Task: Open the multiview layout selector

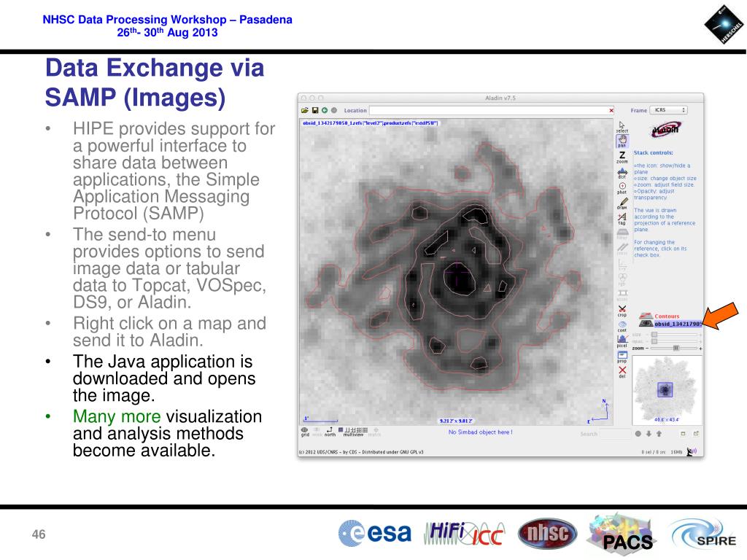Action: click(353, 432)
